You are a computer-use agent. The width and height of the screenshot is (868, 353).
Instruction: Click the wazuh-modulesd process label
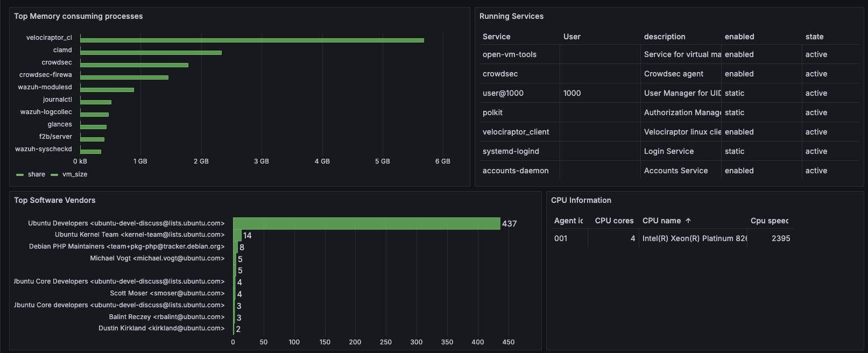[x=45, y=87]
